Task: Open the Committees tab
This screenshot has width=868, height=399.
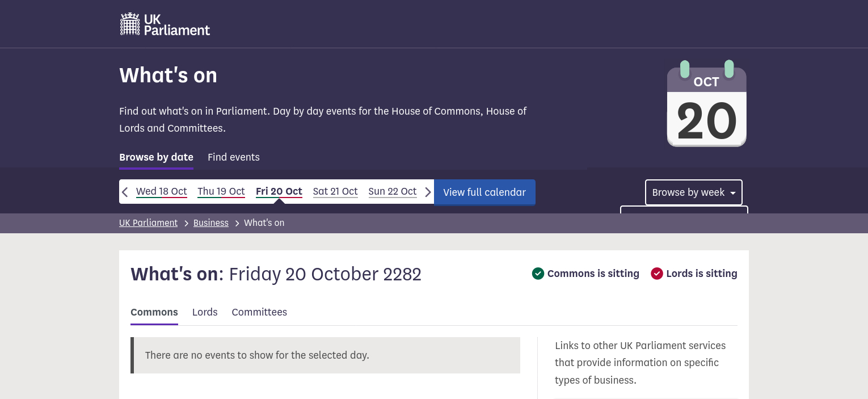Action: [259, 312]
